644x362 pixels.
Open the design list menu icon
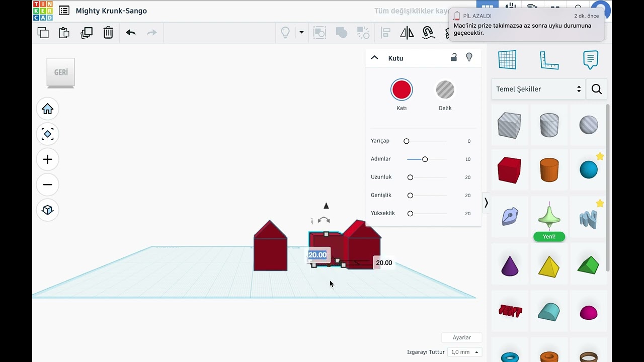[x=64, y=11]
